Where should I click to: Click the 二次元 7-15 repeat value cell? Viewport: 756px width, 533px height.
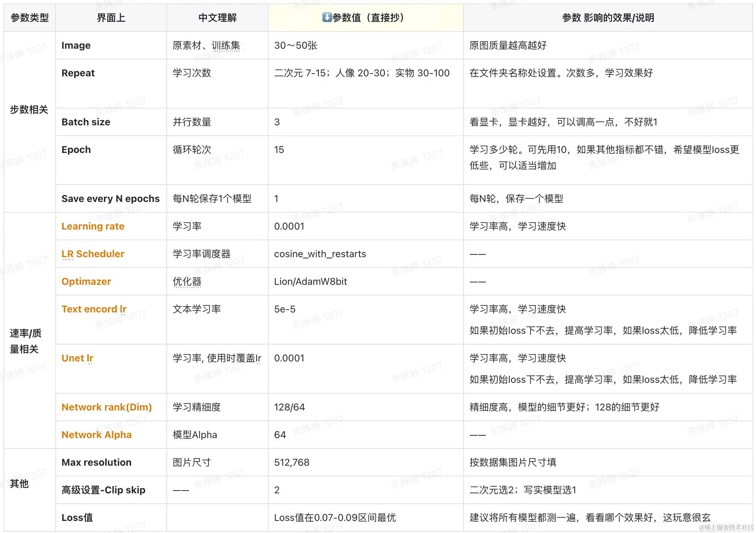(x=366, y=84)
